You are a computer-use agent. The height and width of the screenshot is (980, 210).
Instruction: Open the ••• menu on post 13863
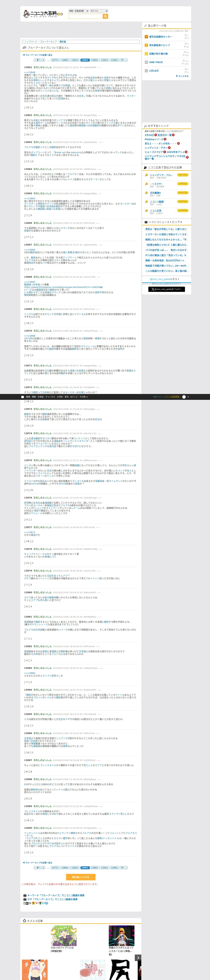[x=100, y=142]
